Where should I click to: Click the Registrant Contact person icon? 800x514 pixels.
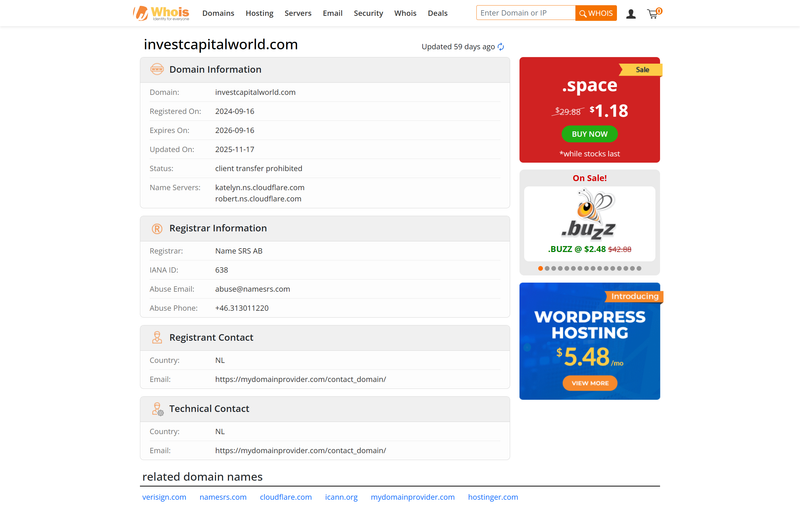(157, 337)
